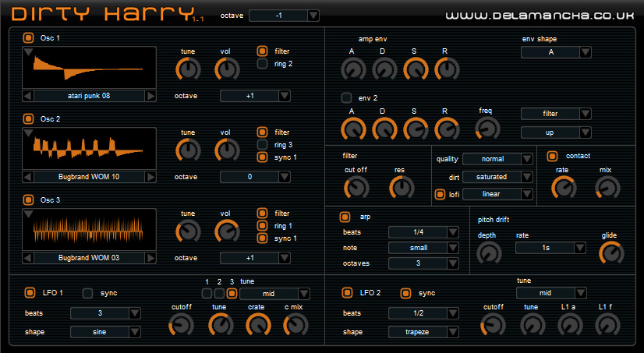Click the pitch drift depth knob
This screenshot has width=644, height=353.
(489, 252)
